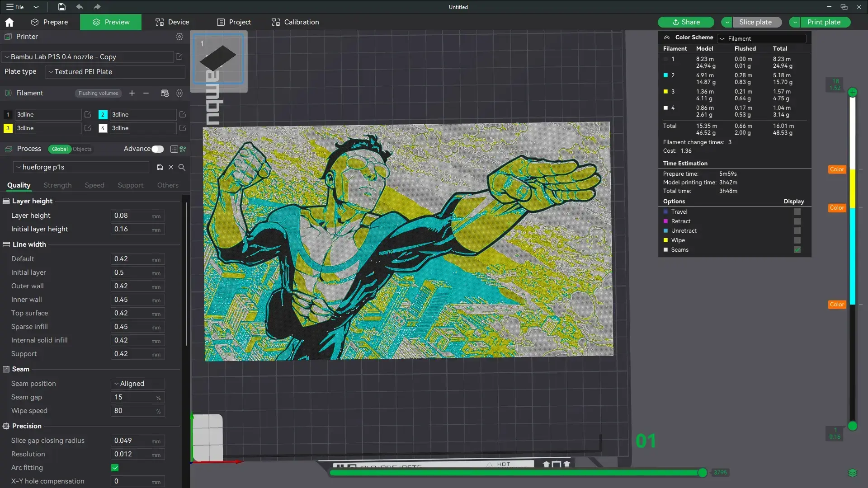Open the Filament settings gear icon
Image resolution: width=868 pixels, height=488 pixels.
[x=179, y=93]
